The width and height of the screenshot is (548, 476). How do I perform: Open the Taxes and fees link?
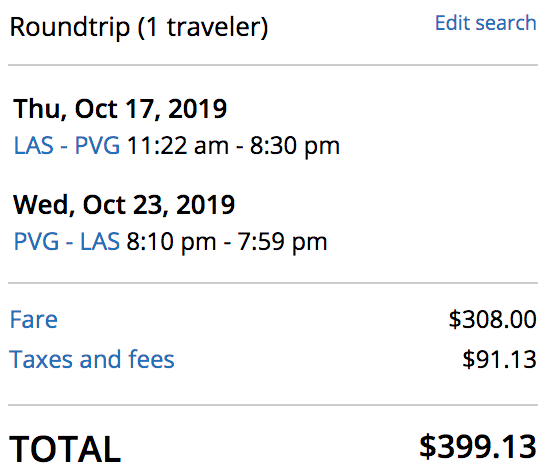coord(92,359)
